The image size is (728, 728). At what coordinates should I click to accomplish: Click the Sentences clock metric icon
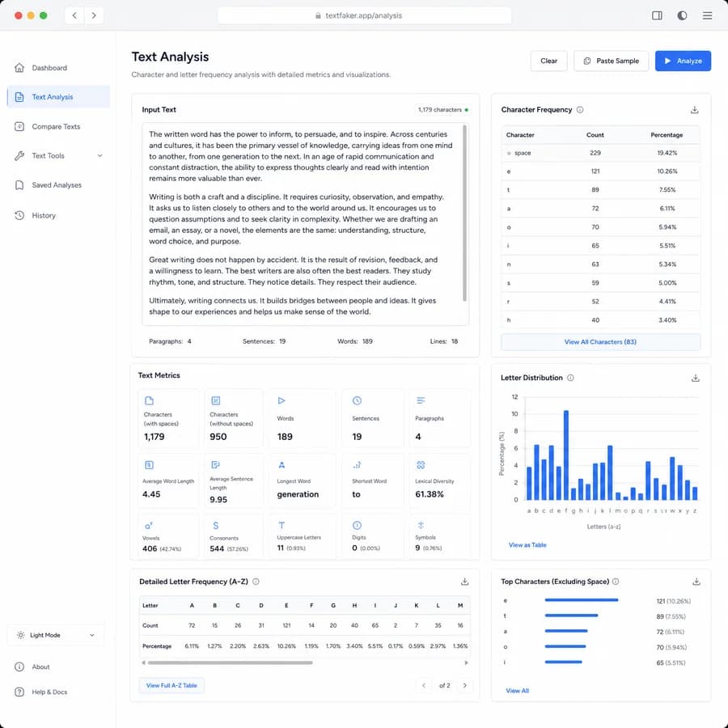tap(357, 400)
